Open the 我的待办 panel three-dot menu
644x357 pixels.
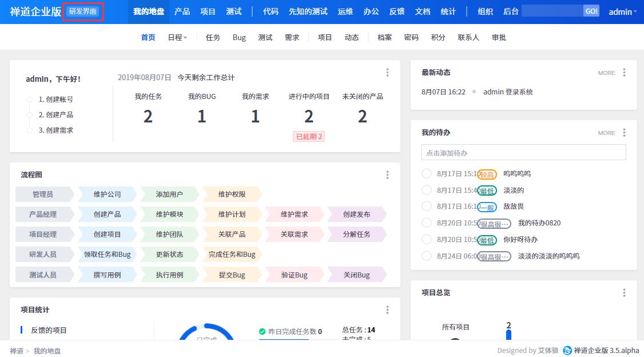pyautogui.click(x=624, y=133)
